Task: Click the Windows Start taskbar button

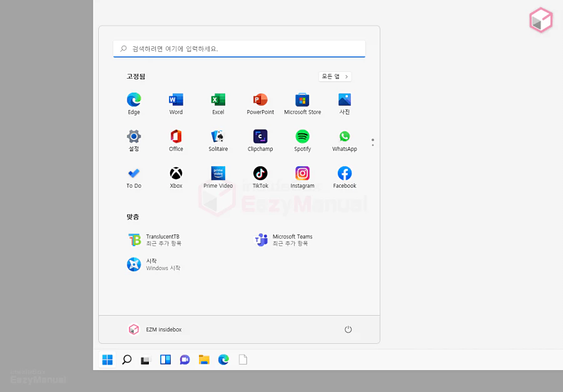Action: (x=108, y=359)
